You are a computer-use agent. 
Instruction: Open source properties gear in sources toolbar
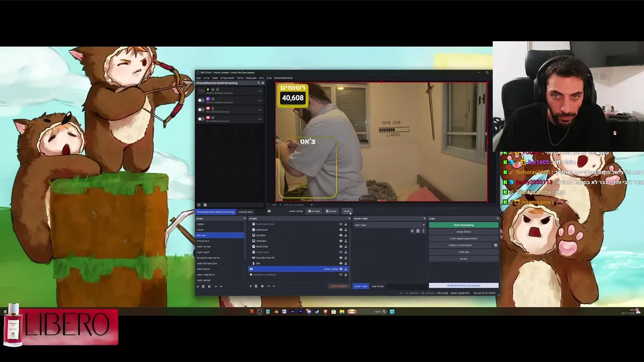(262, 286)
